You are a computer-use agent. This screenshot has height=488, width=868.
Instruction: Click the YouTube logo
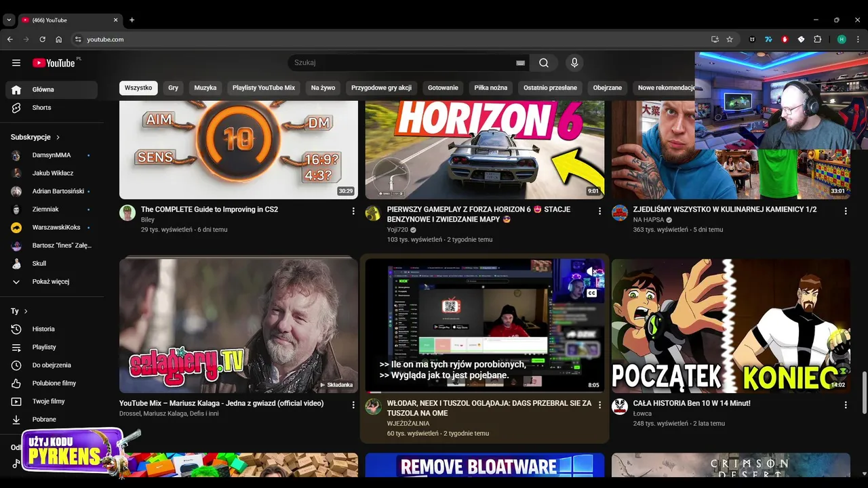54,63
